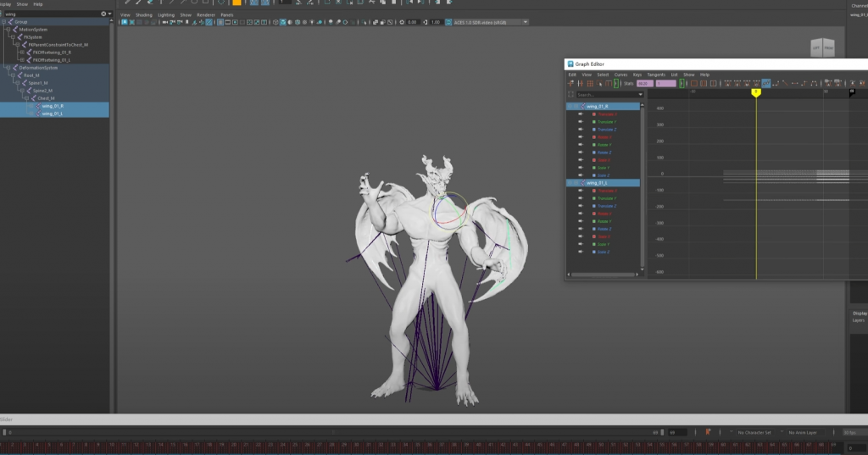Toggle Smooth Shade All icon in viewport
This screenshot has width=868, height=455.
click(282, 22)
